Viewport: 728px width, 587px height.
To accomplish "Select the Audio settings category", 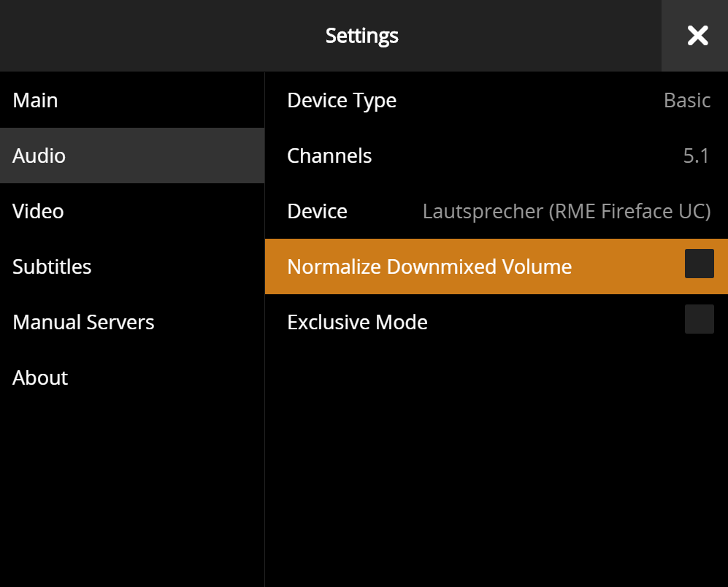I will coord(39,156).
